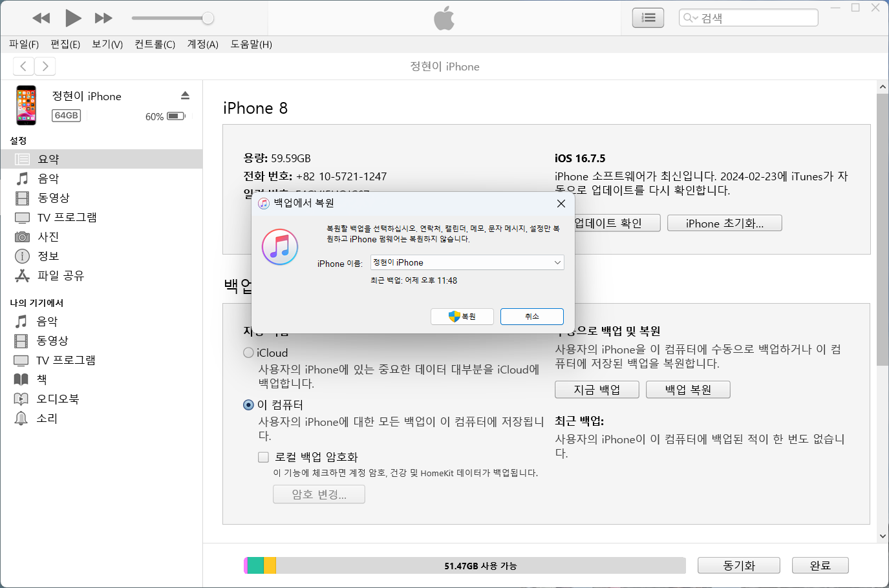The image size is (889, 588).
Task: Click the battery 60% indicator icon
Action: coord(176,116)
